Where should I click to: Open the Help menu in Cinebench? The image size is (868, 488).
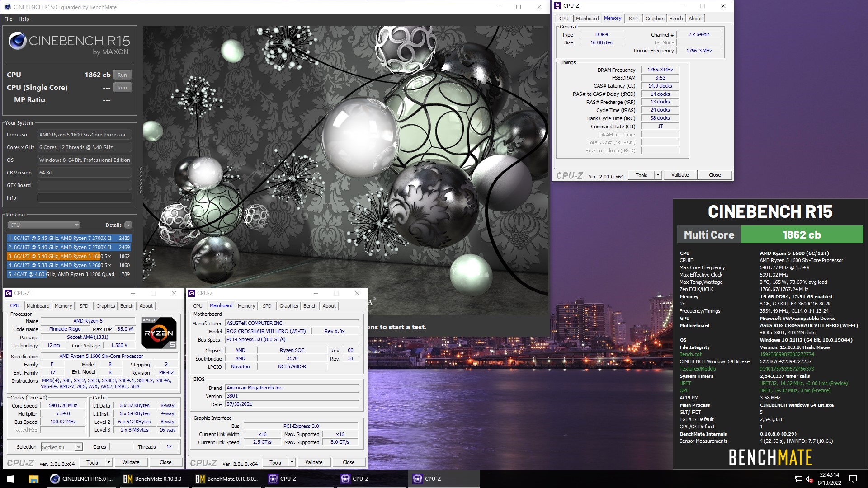coord(24,19)
